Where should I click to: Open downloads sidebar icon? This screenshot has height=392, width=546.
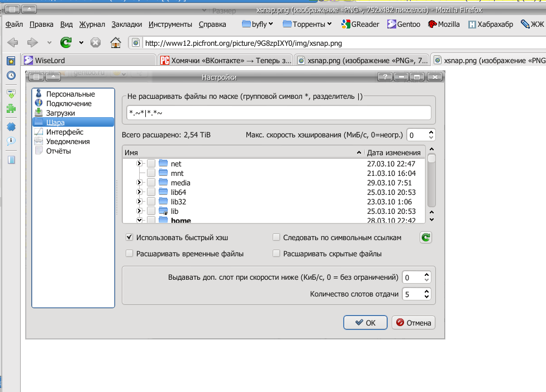click(11, 94)
